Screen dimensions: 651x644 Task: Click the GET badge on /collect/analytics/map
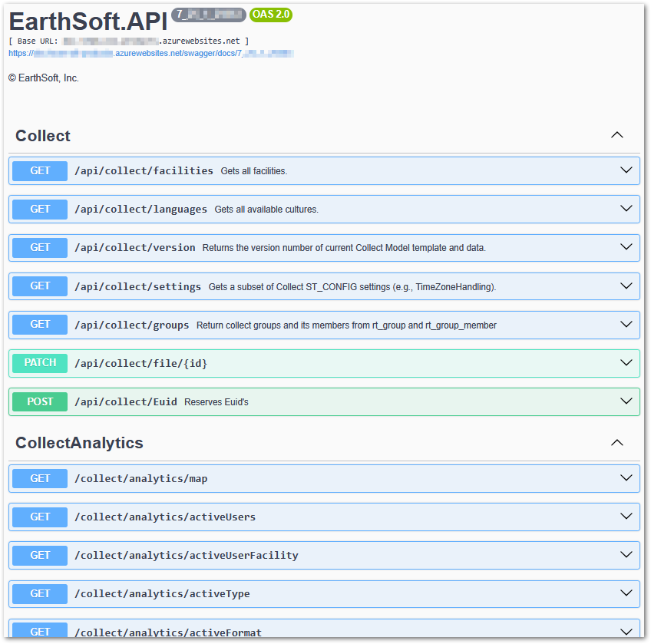39,478
